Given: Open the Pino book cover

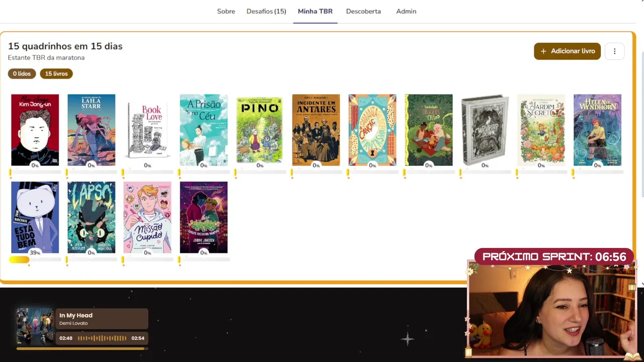Looking at the screenshot, I should [x=260, y=130].
